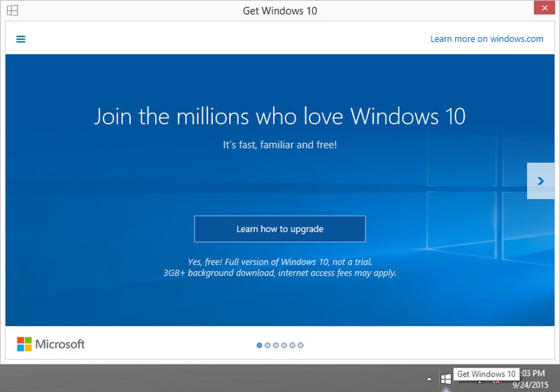This screenshot has height=392, width=560.
Task: Switch to the fourth slide dot
Action: coord(285,344)
